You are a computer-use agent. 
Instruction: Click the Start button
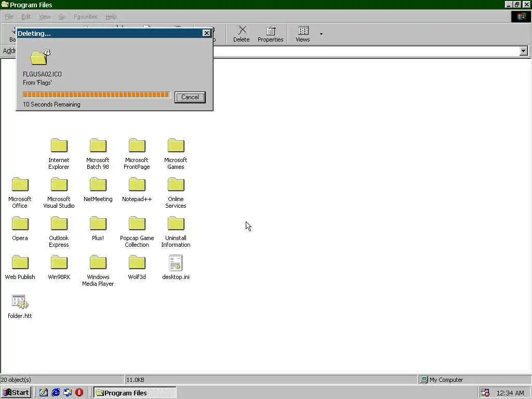(x=16, y=393)
